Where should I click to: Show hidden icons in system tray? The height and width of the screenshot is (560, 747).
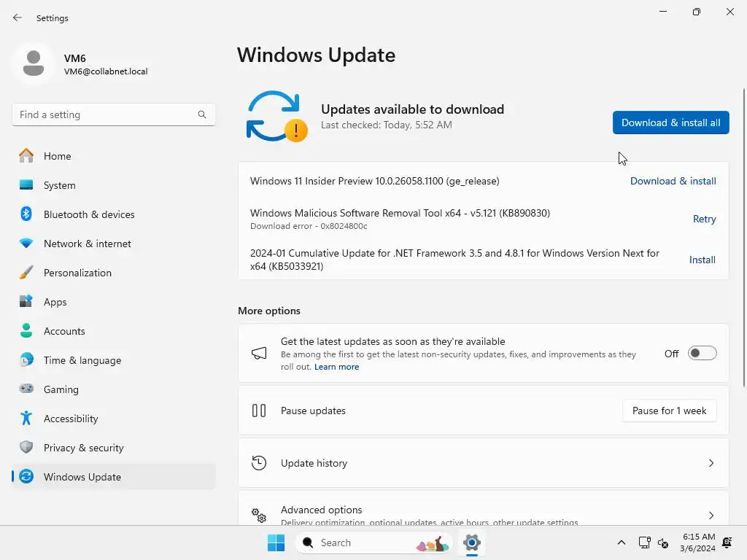(x=622, y=542)
